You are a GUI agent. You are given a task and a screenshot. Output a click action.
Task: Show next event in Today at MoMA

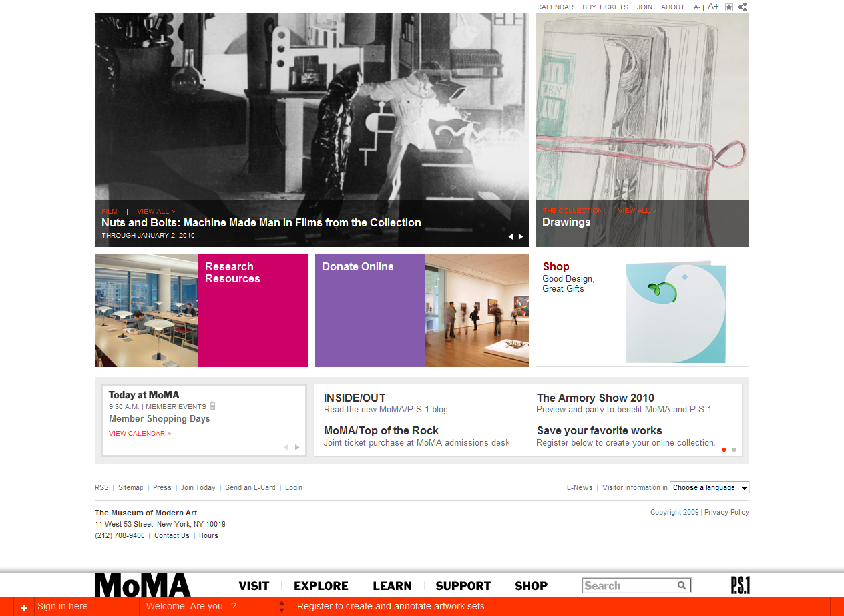pyautogui.click(x=297, y=447)
